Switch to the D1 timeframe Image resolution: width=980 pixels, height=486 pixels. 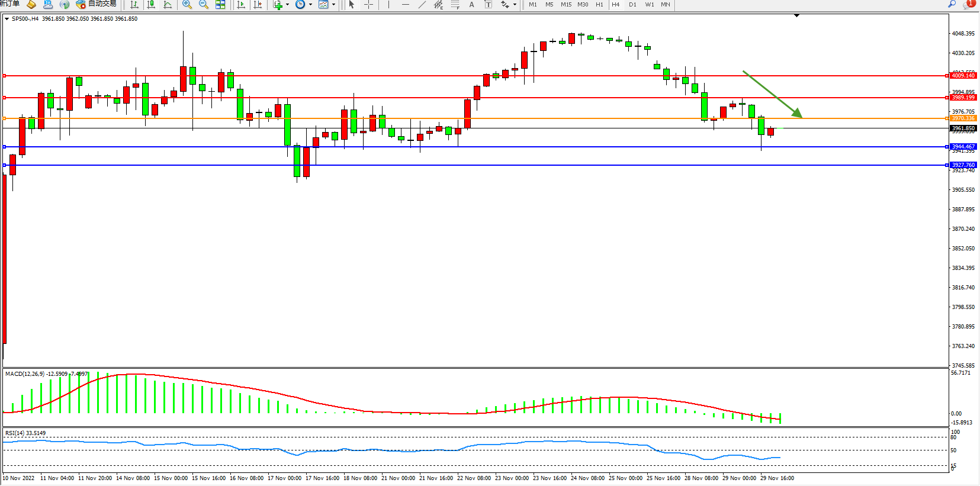point(632,5)
